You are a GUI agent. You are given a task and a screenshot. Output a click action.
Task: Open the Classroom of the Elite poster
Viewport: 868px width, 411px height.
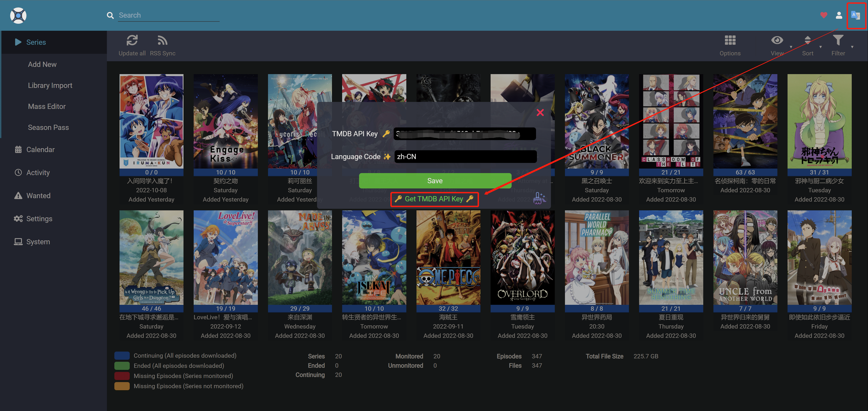(671, 121)
